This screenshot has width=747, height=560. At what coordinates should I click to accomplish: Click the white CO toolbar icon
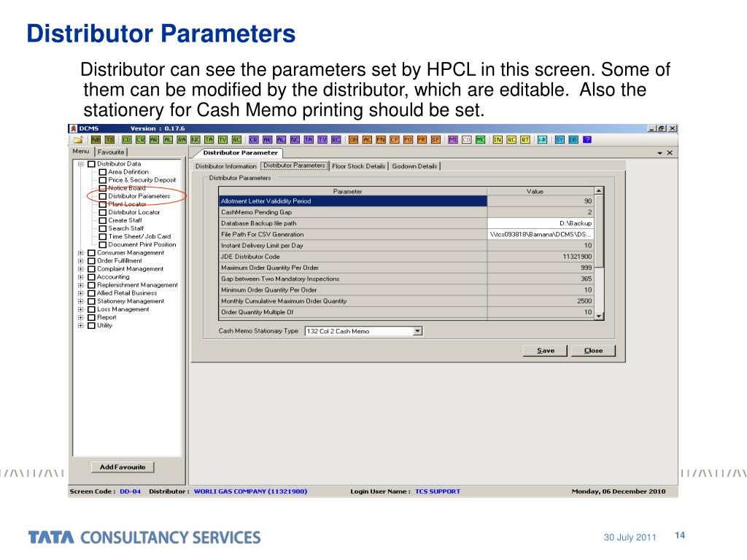tap(467, 139)
